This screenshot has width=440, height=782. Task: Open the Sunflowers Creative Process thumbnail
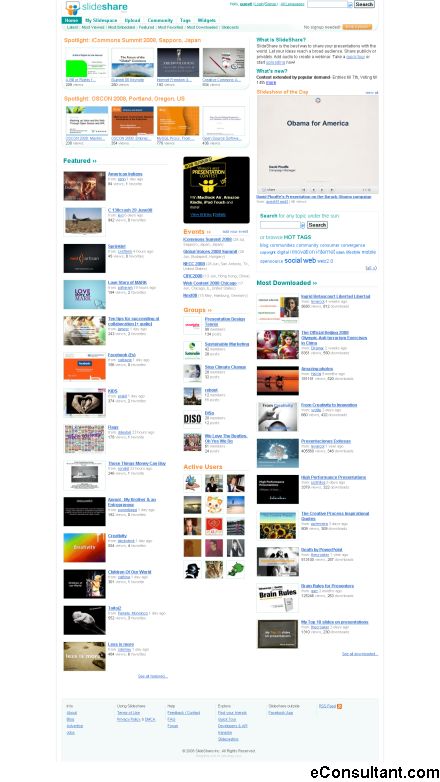pyautogui.click(x=277, y=526)
